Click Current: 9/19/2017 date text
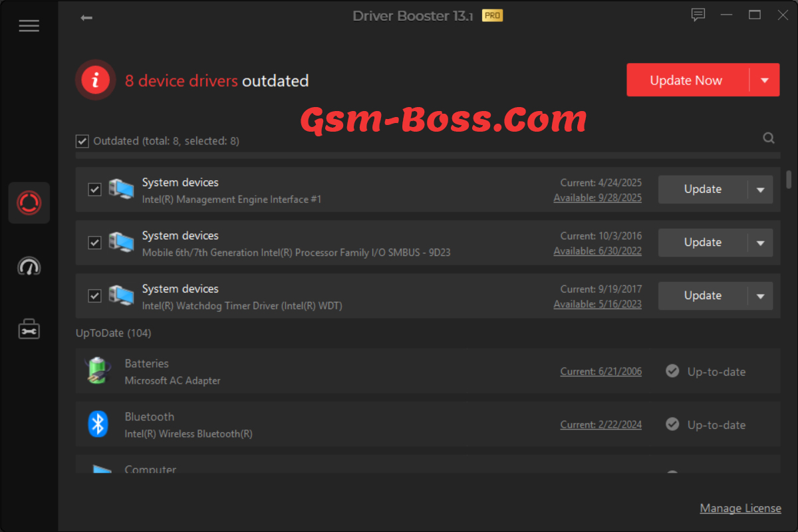The width and height of the screenshot is (798, 532). coord(601,289)
